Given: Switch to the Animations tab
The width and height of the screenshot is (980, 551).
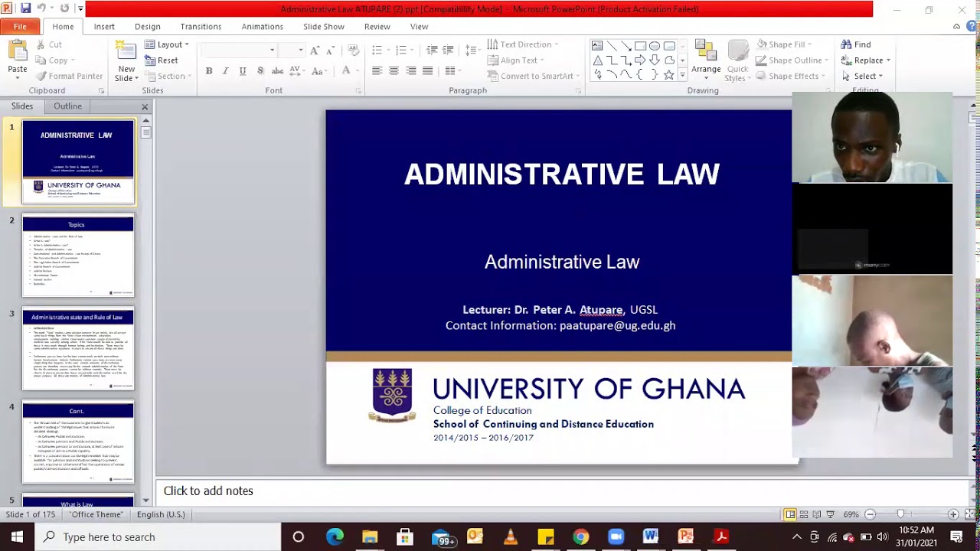Looking at the screenshot, I should coord(263,26).
